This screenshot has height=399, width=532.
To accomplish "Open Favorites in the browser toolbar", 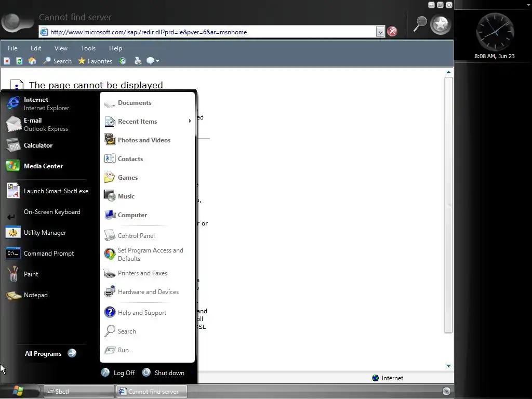I will pos(95,61).
